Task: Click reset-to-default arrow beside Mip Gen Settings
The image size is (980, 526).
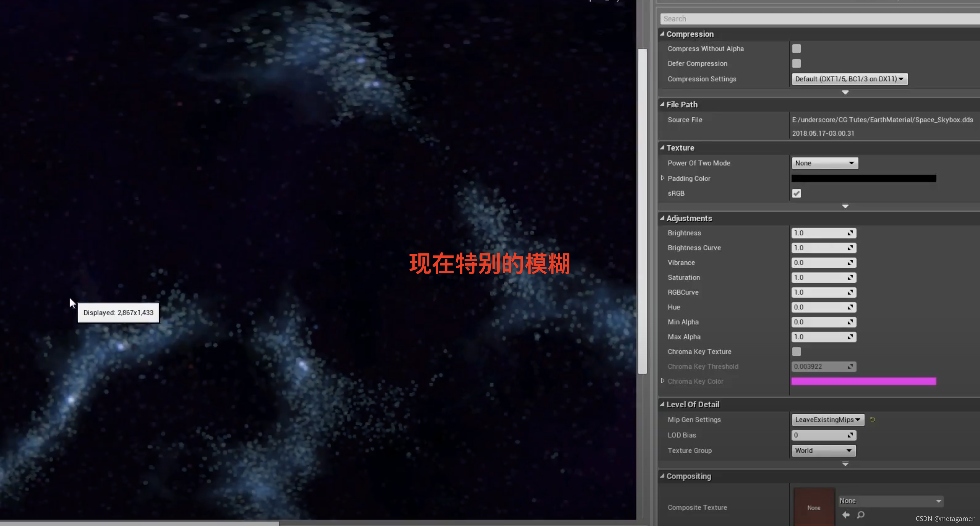Action: [872, 419]
